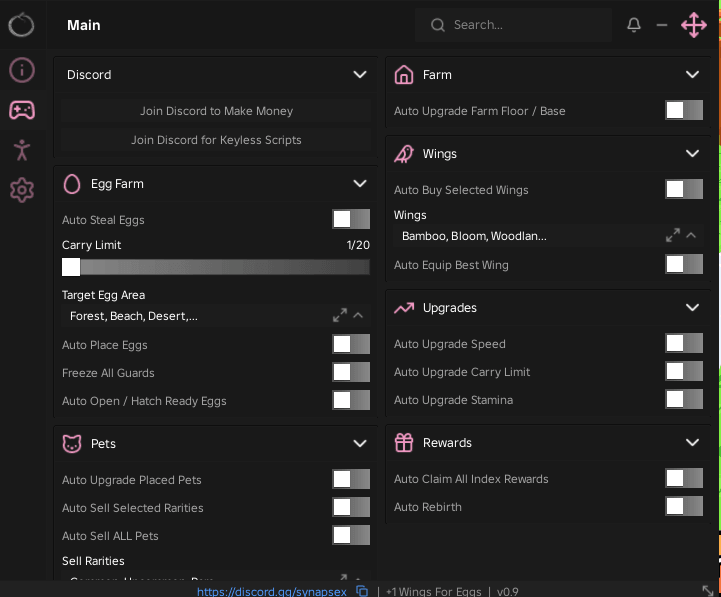The height and width of the screenshot is (597, 721).
Task: Open the discord.gg/synapsex link
Action: point(272,591)
